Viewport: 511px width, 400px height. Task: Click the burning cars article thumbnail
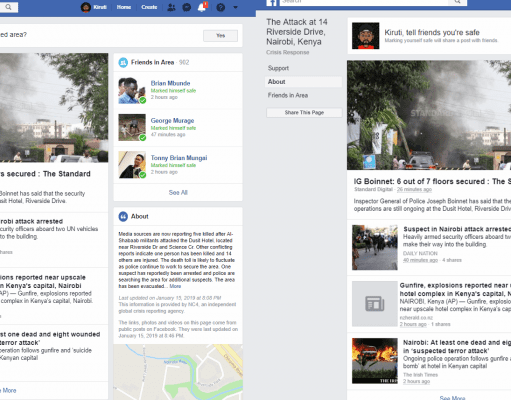(x=375, y=361)
